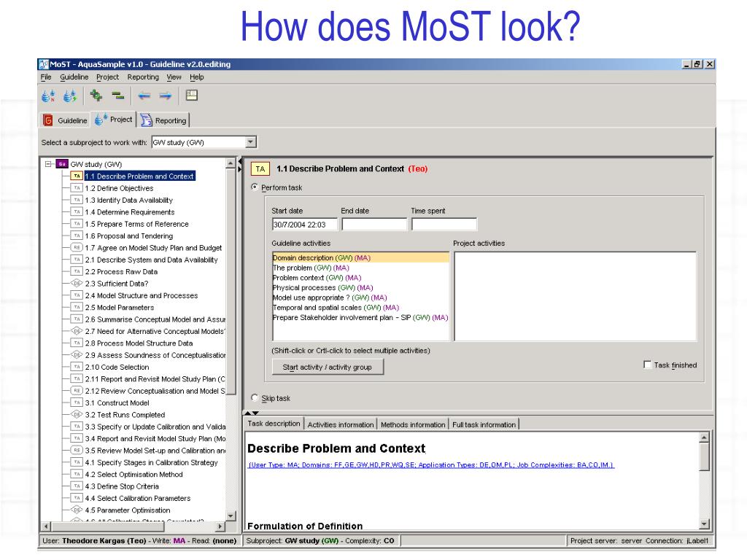Image resolution: width=747 pixels, height=560 pixels.
Task: Switch to the Reporting tab
Action: 164,120
